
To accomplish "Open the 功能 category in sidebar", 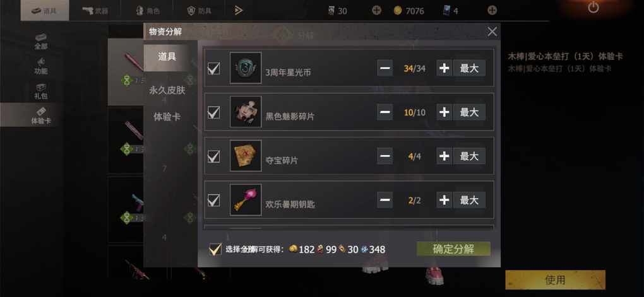I will click(x=40, y=66).
